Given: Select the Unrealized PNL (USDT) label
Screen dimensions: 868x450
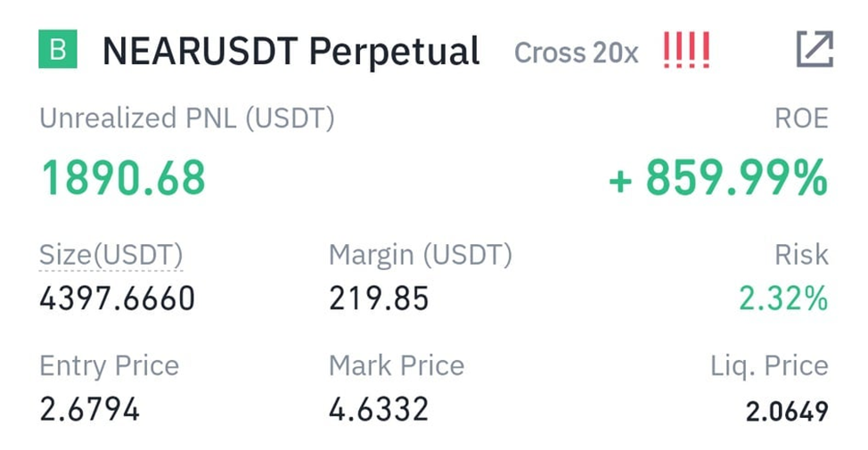Looking at the screenshot, I should tap(187, 119).
